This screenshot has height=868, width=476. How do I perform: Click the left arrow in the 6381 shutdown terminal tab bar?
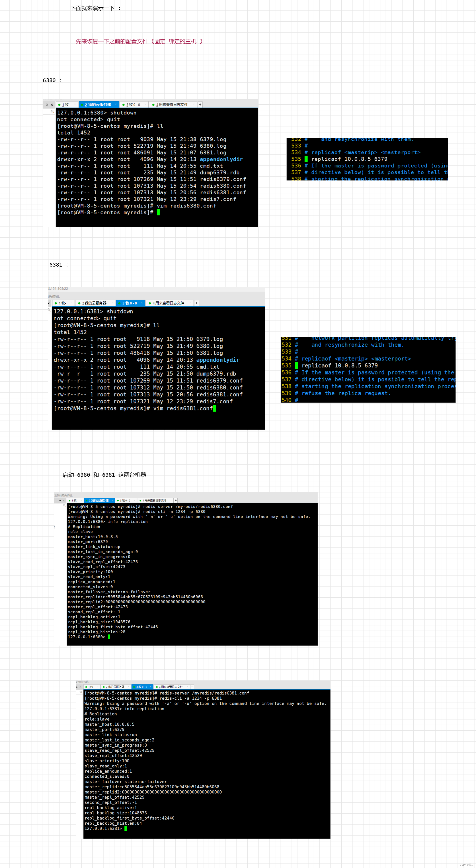(49, 303)
